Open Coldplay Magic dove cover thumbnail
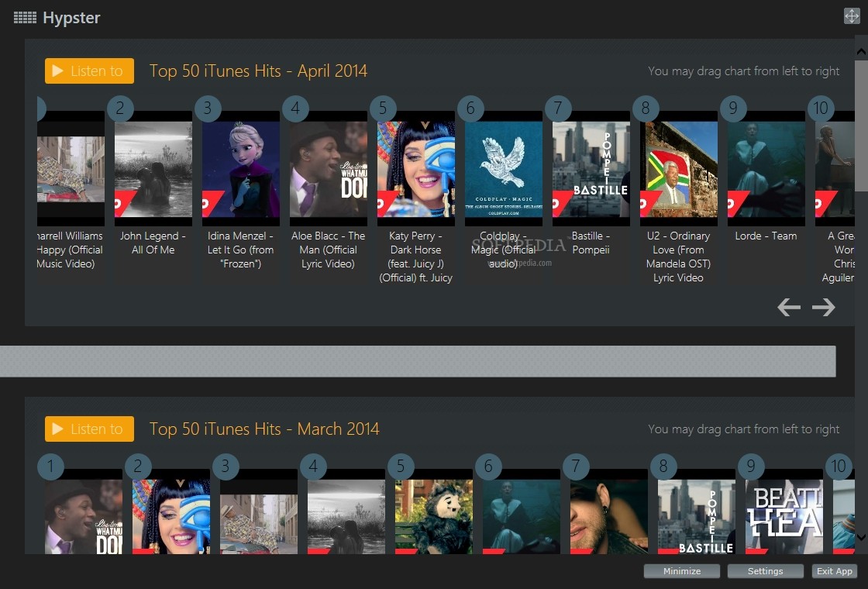Viewport: 868px width, 589px height. 503,169
